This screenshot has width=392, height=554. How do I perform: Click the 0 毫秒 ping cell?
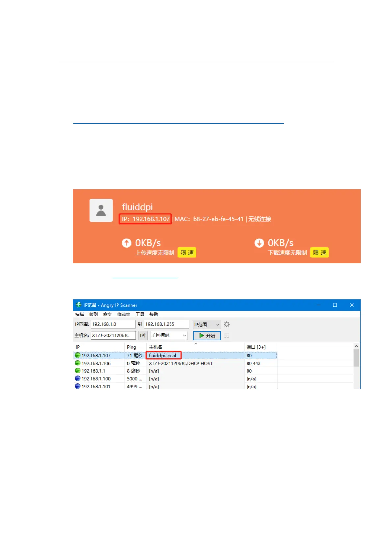[x=133, y=363]
